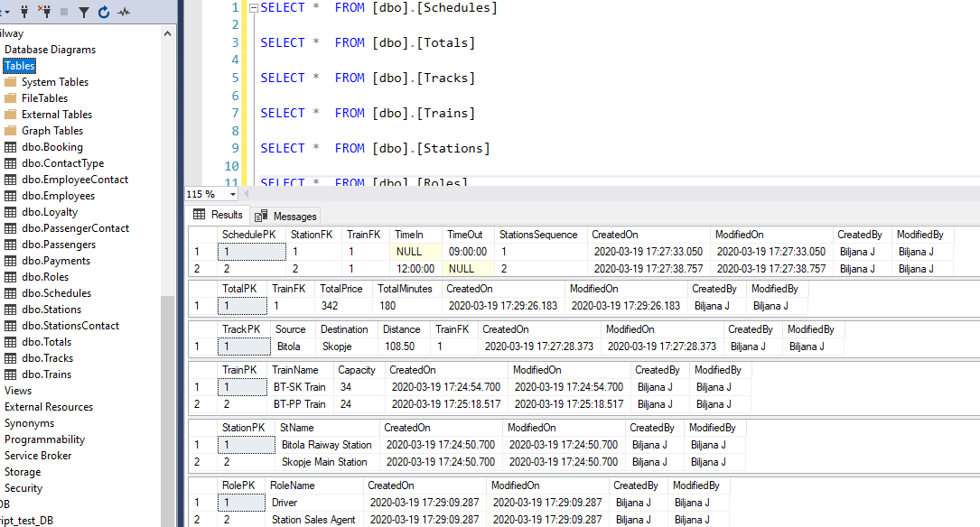Click the dbo.Booking table icon

pyautogui.click(x=11, y=147)
